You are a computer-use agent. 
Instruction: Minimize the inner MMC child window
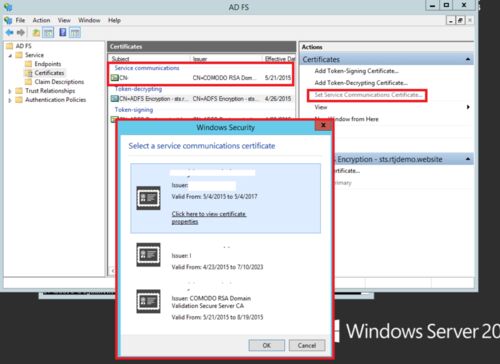pos(451,20)
